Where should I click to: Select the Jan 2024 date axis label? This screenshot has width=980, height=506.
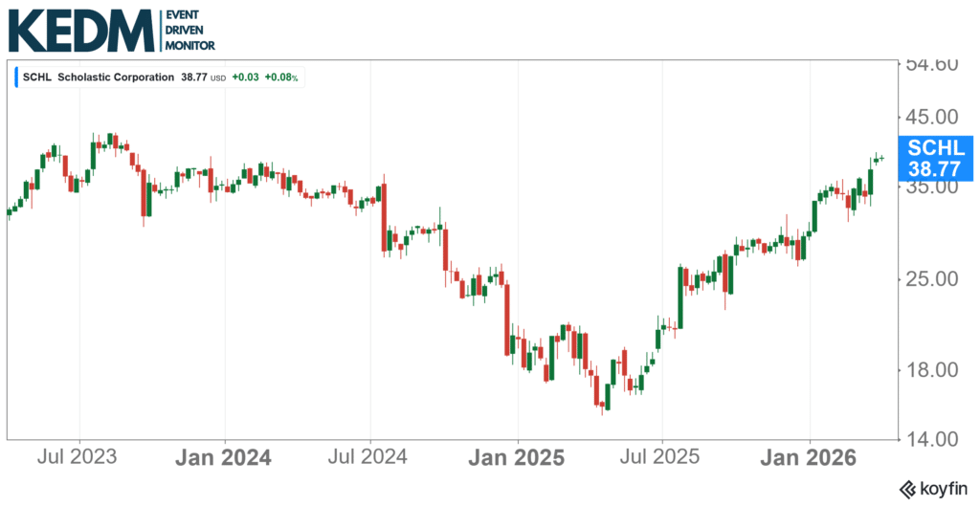[x=224, y=457]
